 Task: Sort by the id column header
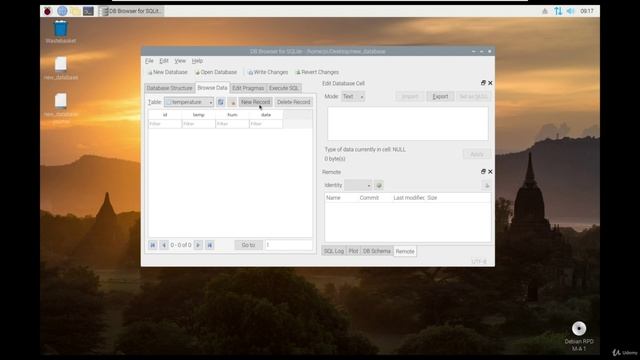coord(165,115)
